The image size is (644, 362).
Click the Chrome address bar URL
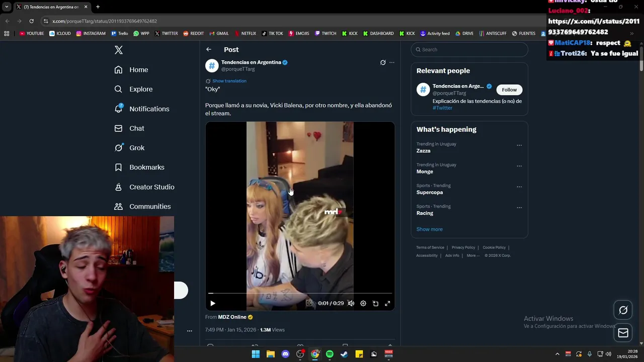point(105,21)
